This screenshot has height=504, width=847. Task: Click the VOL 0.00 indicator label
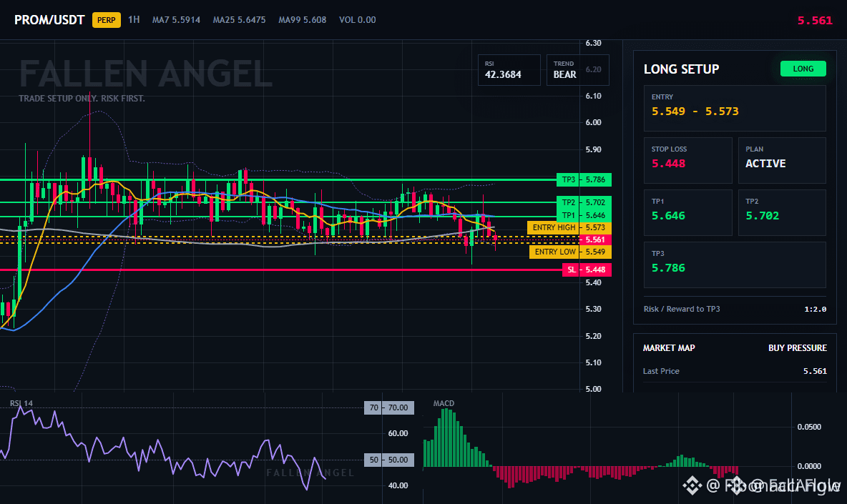tap(358, 20)
